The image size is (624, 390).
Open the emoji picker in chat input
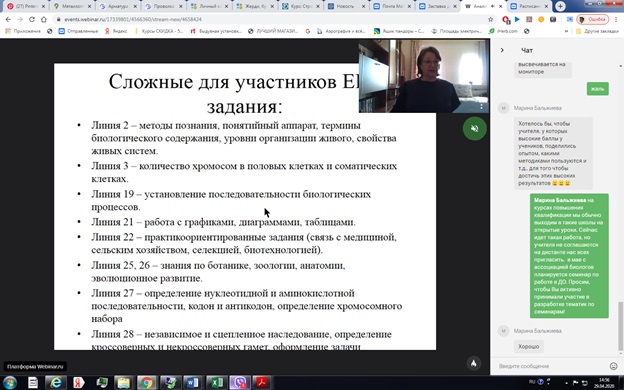(613, 366)
